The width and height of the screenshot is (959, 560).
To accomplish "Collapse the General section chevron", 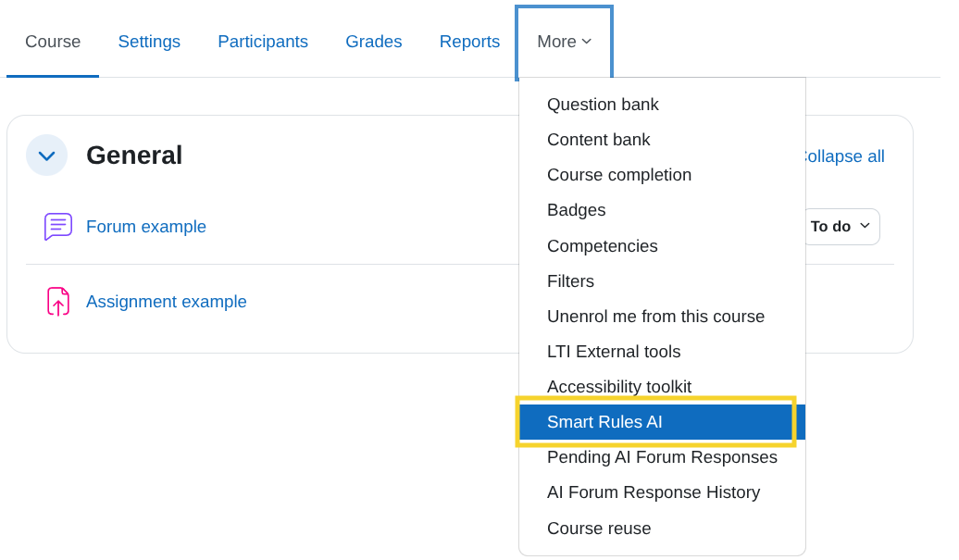I will click(47, 156).
